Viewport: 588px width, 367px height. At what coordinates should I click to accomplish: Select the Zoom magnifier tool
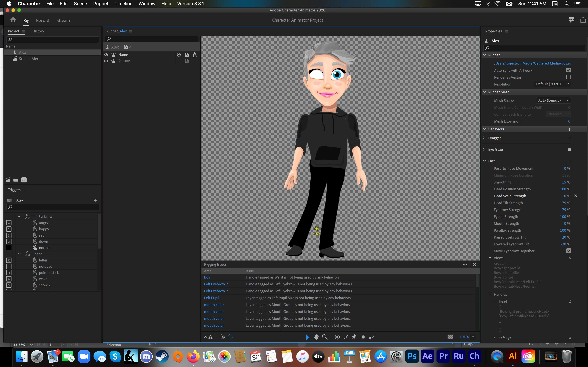pos(325,337)
